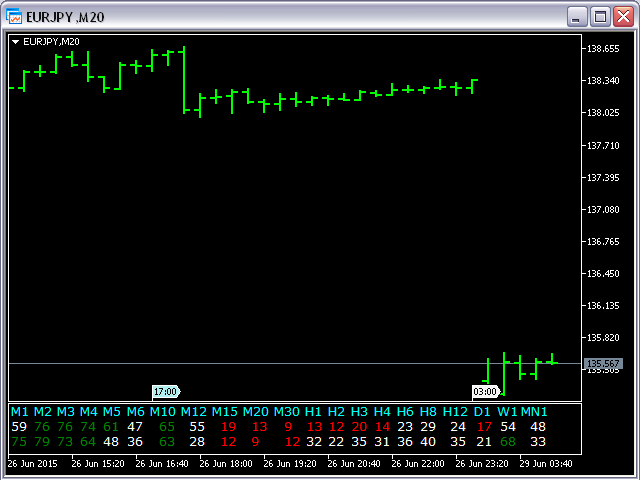This screenshot has height=480, width=640.
Task: Click the red value 17 under D1
Action: point(484,427)
